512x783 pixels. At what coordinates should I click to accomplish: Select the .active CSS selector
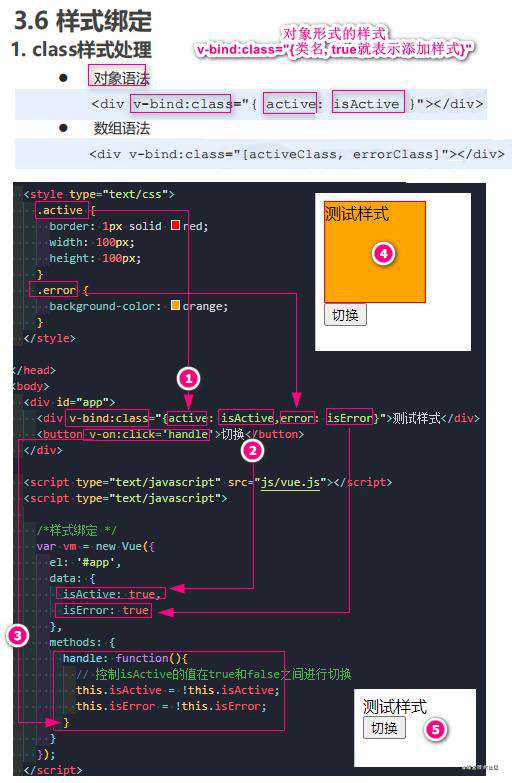[x=60, y=210]
